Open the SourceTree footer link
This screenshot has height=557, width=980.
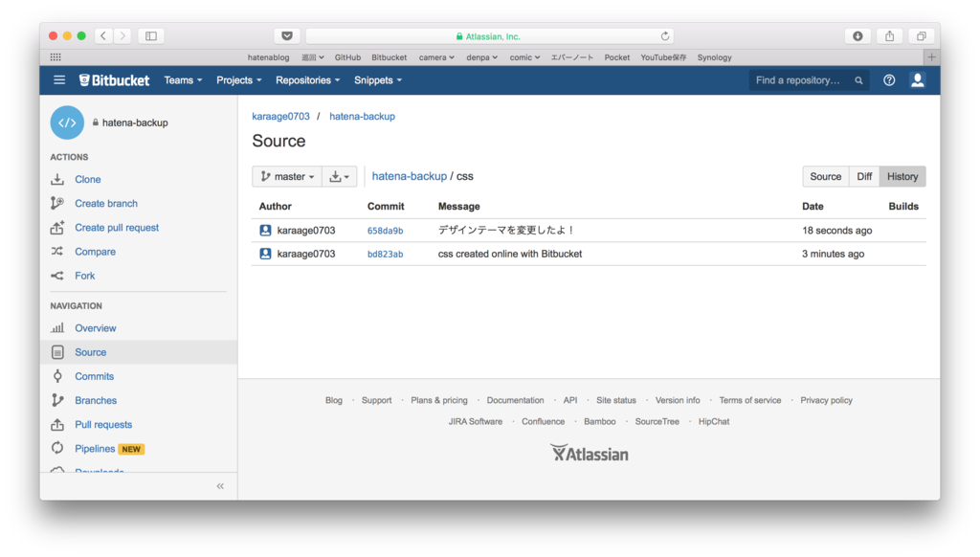tap(657, 421)
